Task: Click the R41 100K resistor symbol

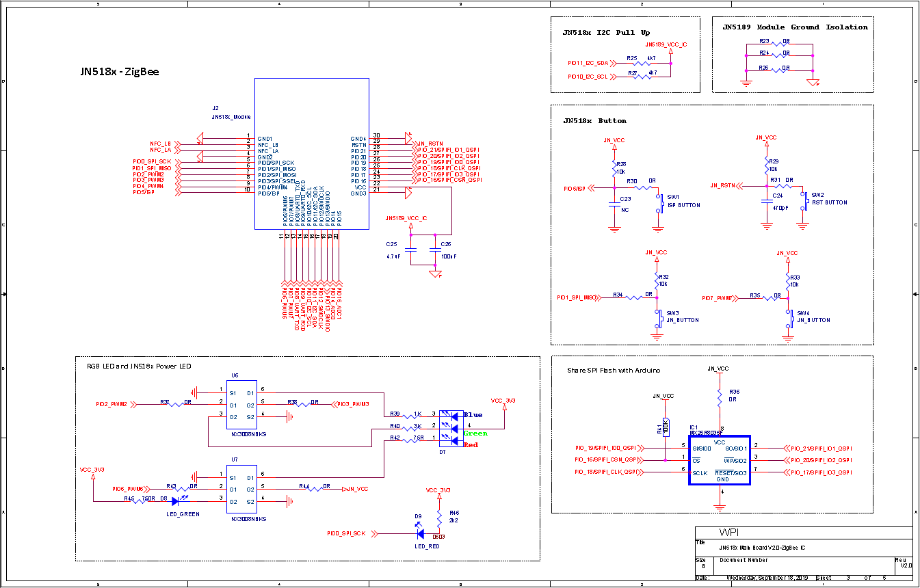Action: [x=666, y=427]
